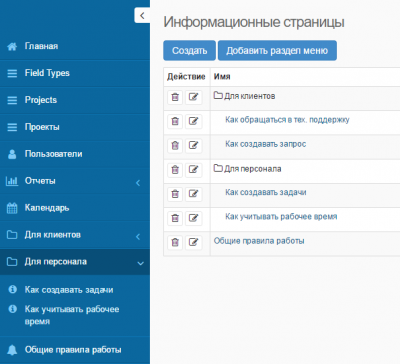Collapse the Для персонала sidebar chevron
The image size is (400, 364).
click(x=140, y=263)
